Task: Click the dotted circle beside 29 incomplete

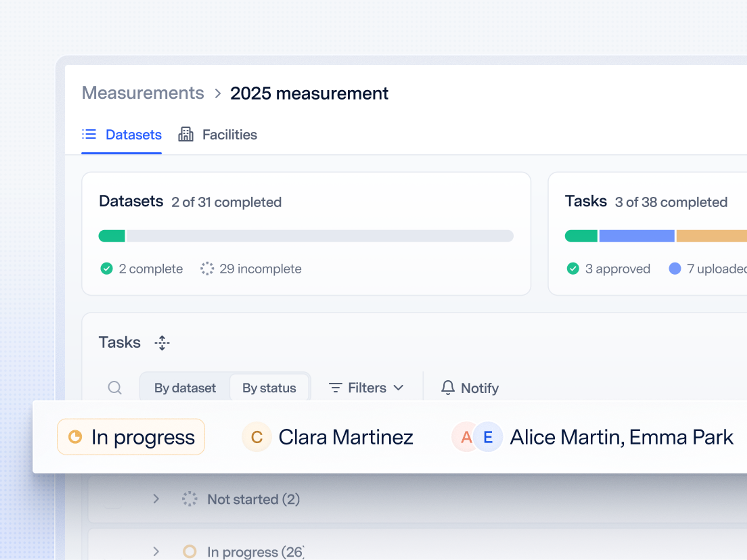Action: (x=207, y=269)
